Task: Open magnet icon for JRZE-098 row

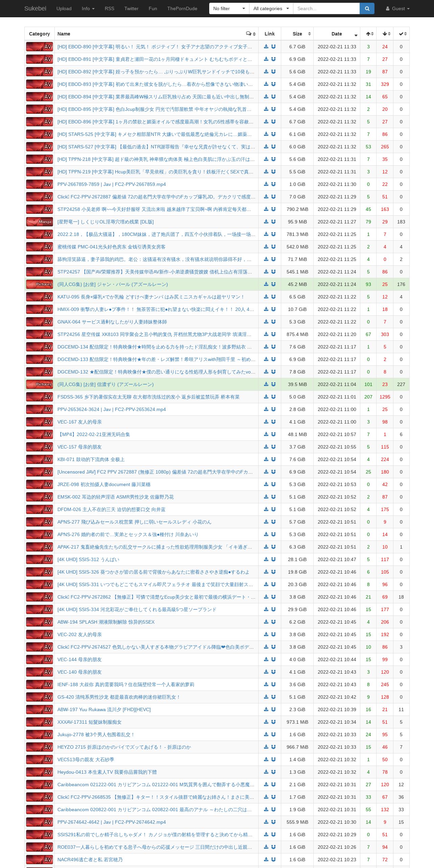Action: pyautogui.click(x=273, y=484)
